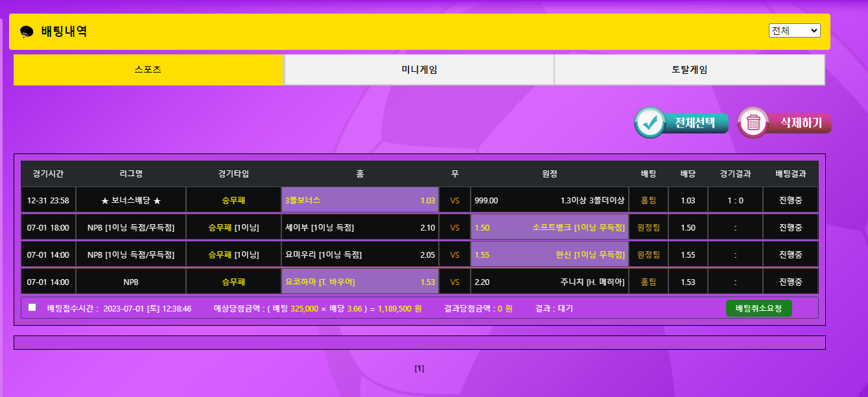Click the 삭제하기 button label
868x397 pixels.
point(801,123)
